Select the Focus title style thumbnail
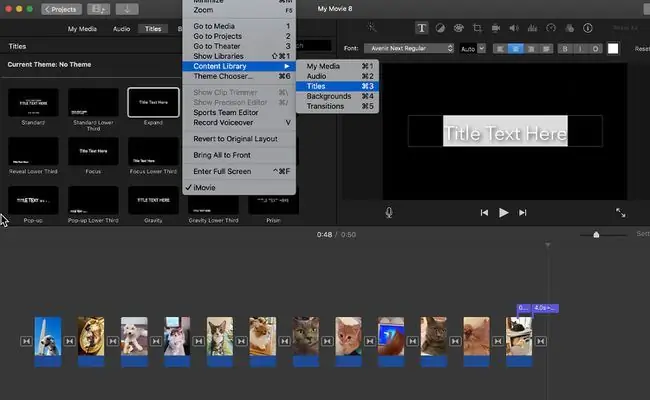The height and width of the screenshot is (400, 650). 93,151
